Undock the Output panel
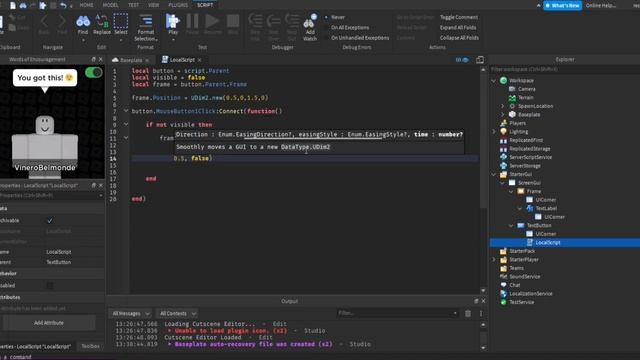 (x=476, y=301)
